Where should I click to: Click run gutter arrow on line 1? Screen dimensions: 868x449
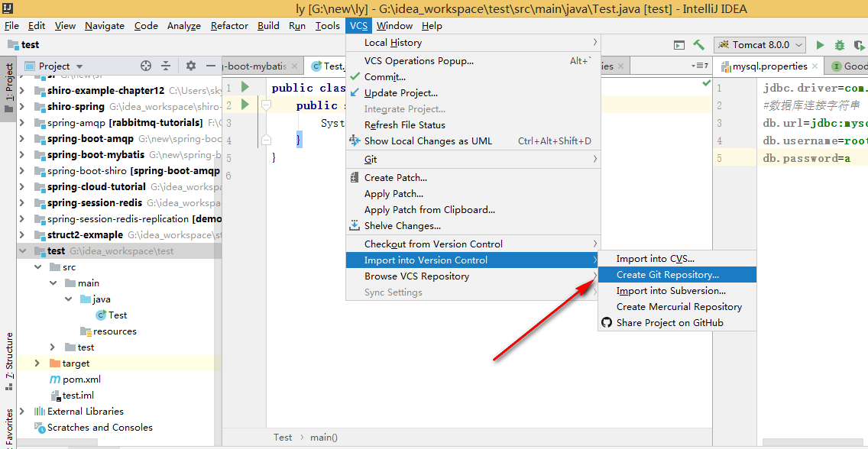click(x=245, y=87)
